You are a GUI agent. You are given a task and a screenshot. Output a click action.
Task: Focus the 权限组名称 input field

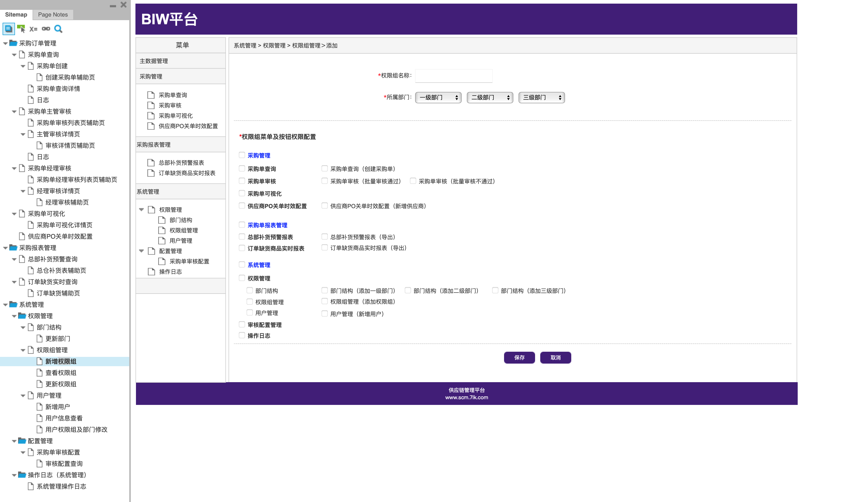[454, 76]
